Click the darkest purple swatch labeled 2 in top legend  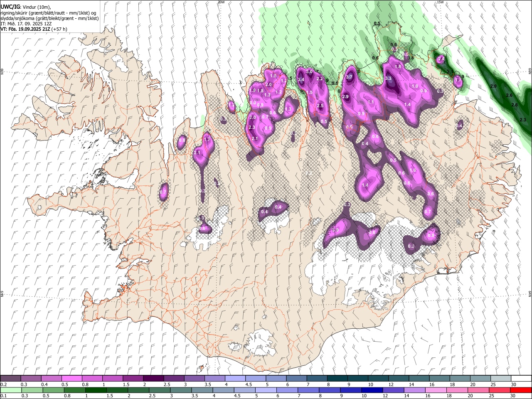click(153, 379)
